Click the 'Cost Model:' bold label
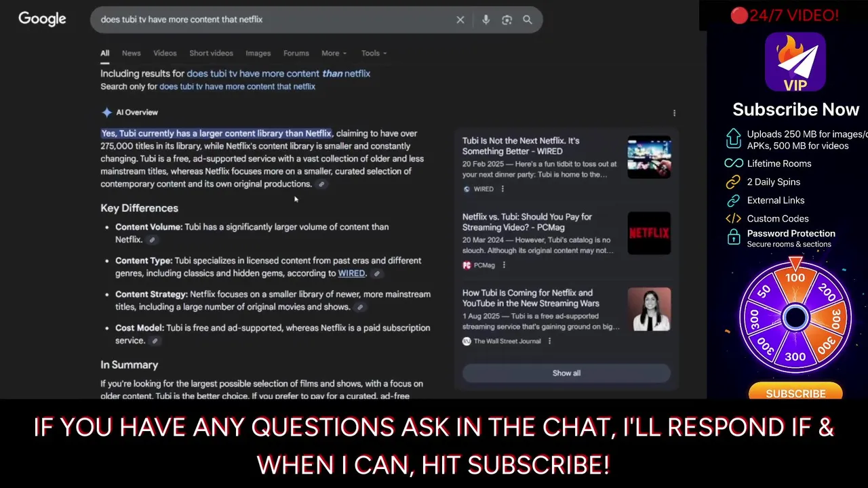 [140, 328]
